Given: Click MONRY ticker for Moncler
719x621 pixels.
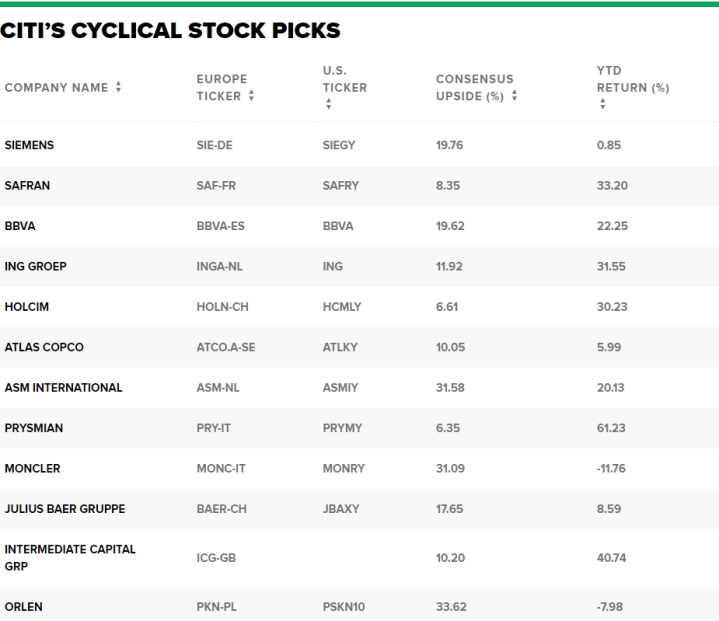Looking at the screenshot, I should pos(344,468).
